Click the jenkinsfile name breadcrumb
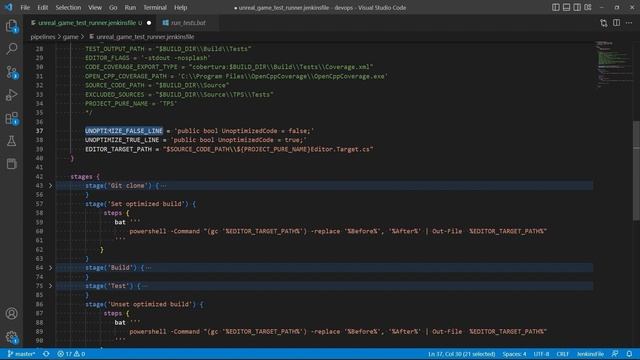 point(145,37)
